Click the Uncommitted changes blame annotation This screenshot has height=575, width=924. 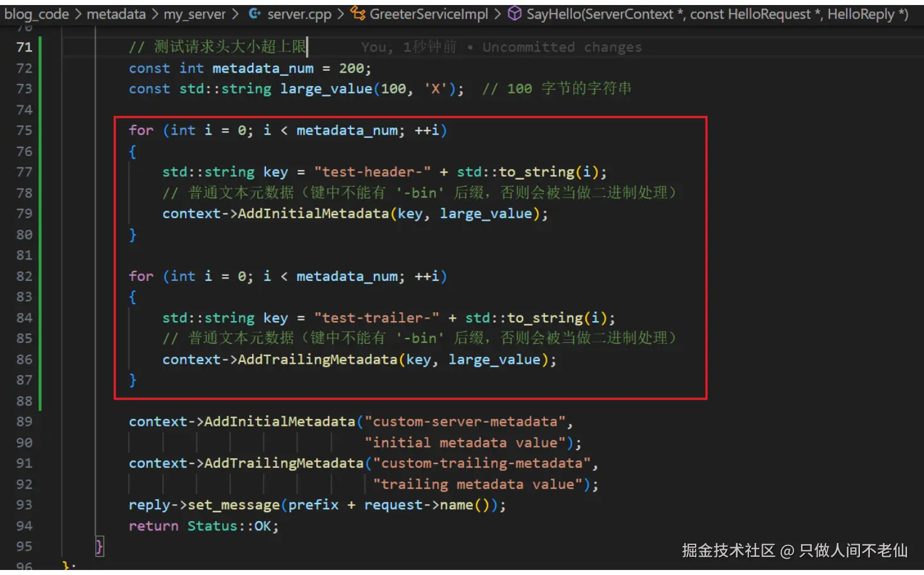562,47
